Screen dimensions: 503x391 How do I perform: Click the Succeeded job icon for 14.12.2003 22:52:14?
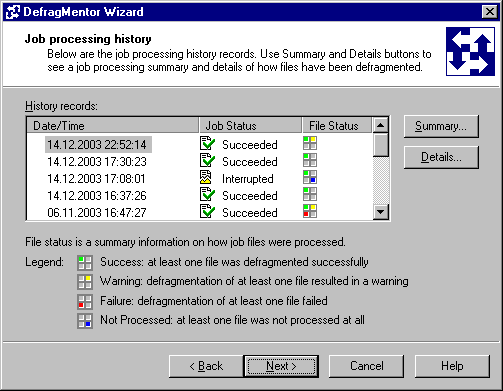207,143
